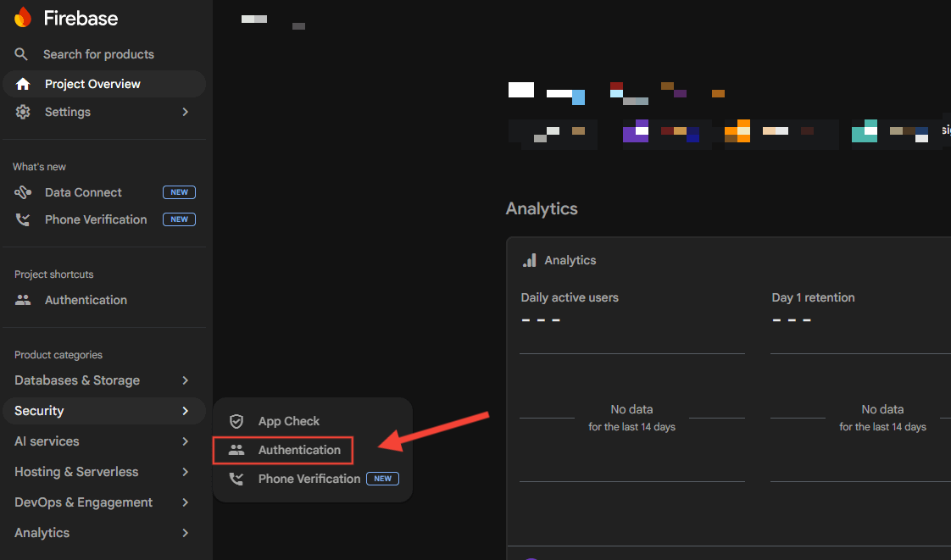
Task: Expand the Security category chevron
Action: pyautogui.click(x=186, y=411)
